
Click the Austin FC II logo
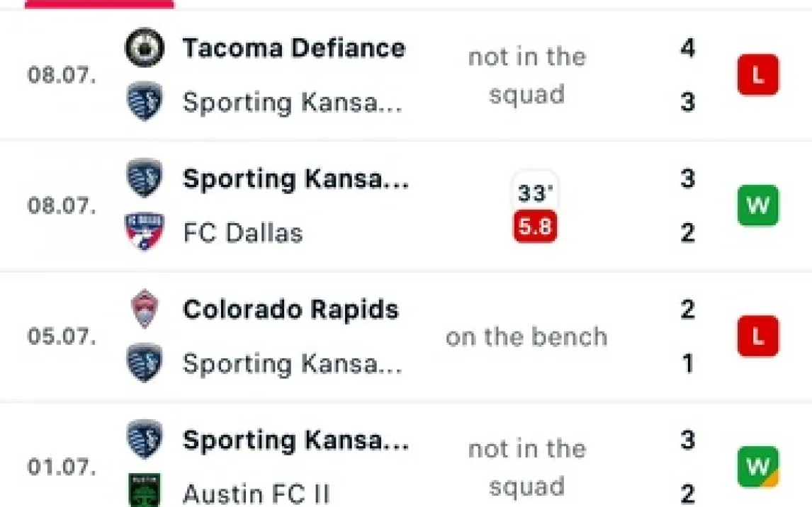pos(145,491)
